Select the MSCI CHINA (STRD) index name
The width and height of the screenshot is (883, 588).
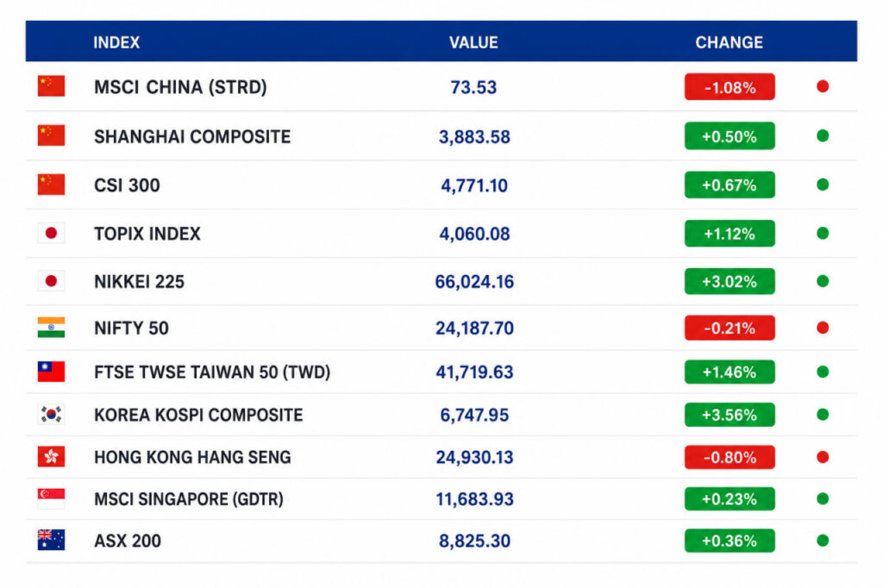pyautogui.click(x=180, y=87)
